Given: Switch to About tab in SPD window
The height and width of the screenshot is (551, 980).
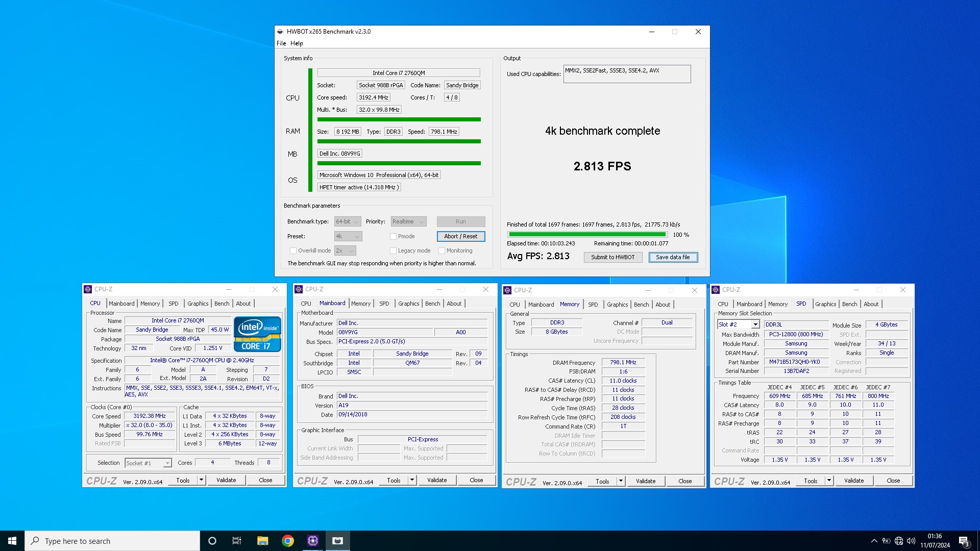Looking at the screenshot, I should (x=871, y=304).
